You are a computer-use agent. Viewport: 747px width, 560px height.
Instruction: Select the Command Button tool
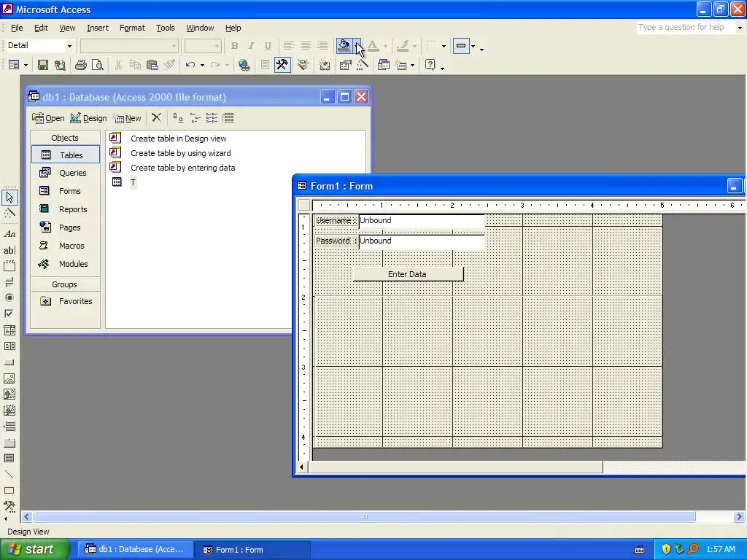(9, 362)
